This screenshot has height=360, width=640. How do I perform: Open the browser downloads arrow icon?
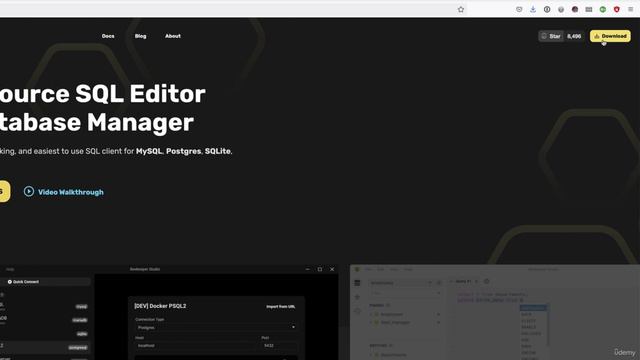coord(533,9)
